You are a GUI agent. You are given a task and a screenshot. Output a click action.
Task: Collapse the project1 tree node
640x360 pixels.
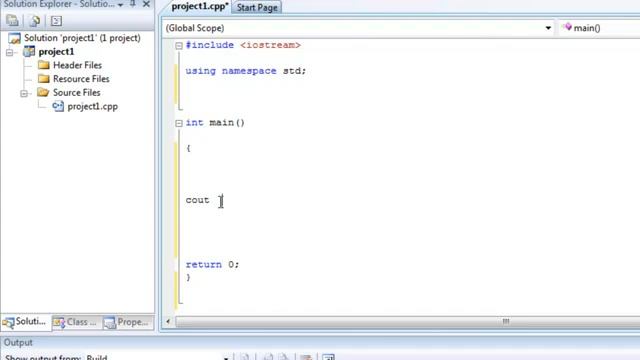(10, 52)
